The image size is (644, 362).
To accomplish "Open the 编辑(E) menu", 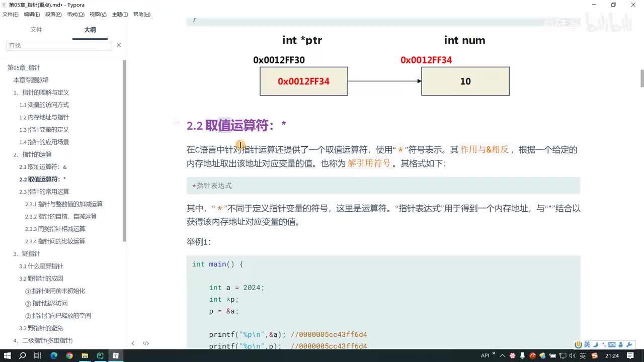I will coord(32,15).
